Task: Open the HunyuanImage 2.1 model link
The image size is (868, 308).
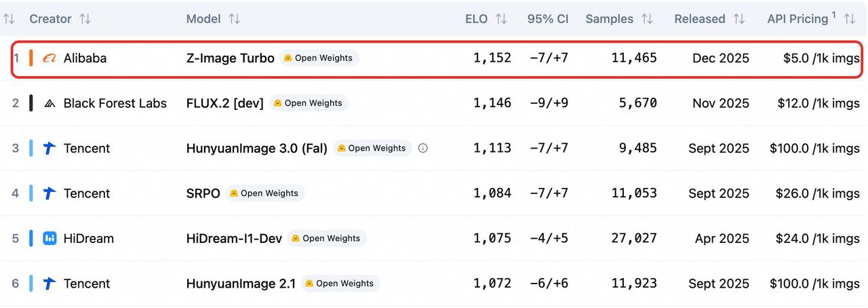Action: click(x=241, y=284)
